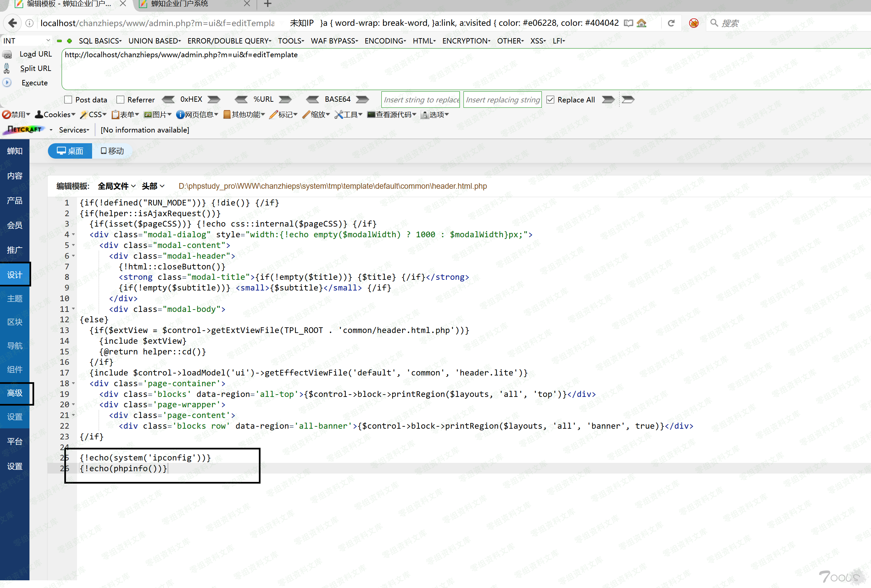This screenshot has height=588, width=871.
Task: Click the Split URL icon
Action: coord(7,69)
